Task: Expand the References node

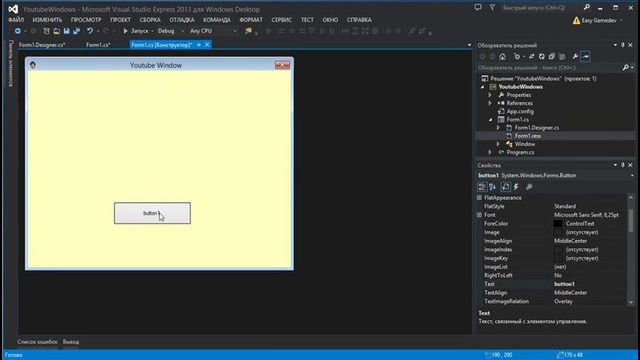Action: 490,103
